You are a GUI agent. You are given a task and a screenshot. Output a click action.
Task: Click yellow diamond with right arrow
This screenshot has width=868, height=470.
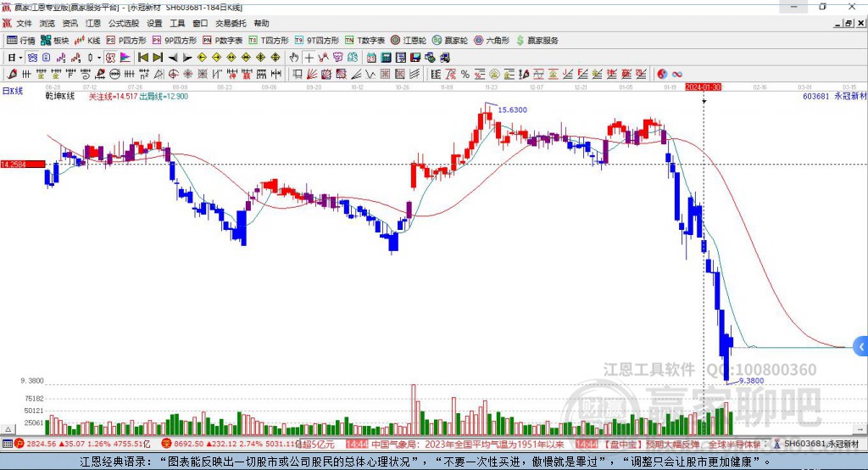coord(216,58)
